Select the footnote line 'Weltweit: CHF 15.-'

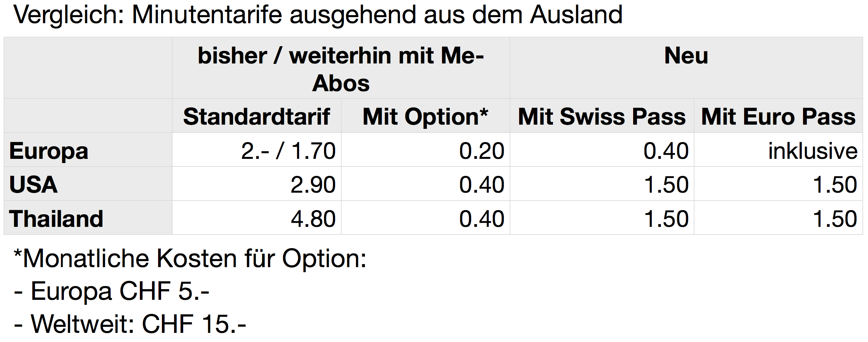[130, 324]
